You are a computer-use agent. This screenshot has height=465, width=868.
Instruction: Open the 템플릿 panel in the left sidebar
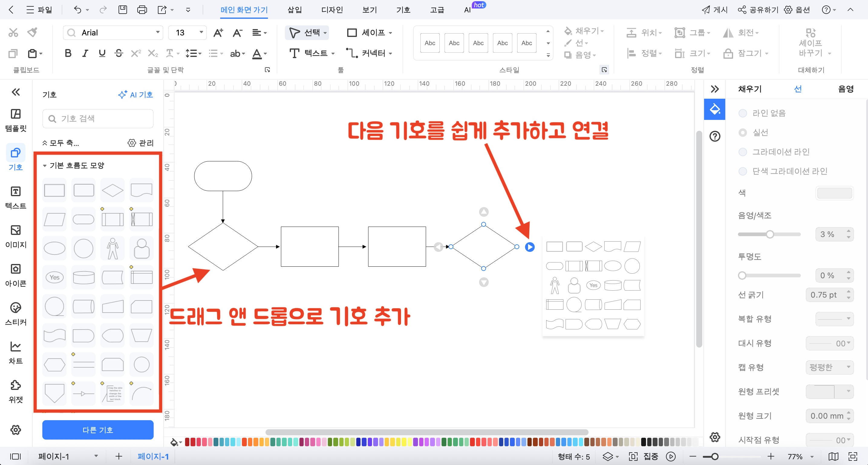coord(15,120)
